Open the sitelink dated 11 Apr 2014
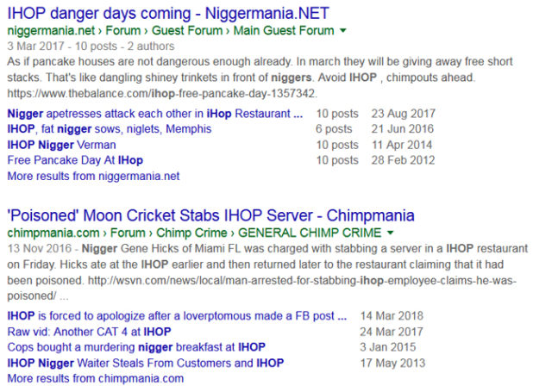The image size is (533, 392). coord(61,145)
